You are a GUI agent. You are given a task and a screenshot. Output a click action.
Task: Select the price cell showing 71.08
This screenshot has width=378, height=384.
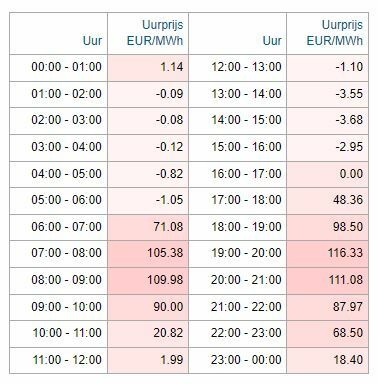[148, 228]
